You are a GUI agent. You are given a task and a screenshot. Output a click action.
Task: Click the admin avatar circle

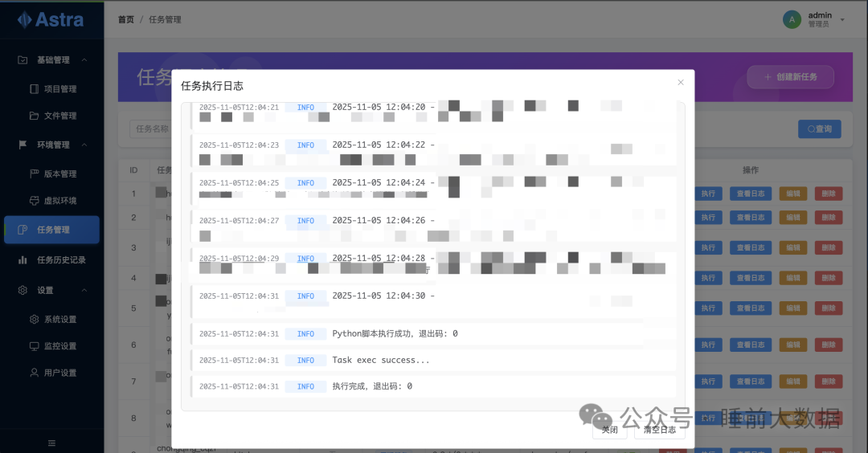point(792,19)
